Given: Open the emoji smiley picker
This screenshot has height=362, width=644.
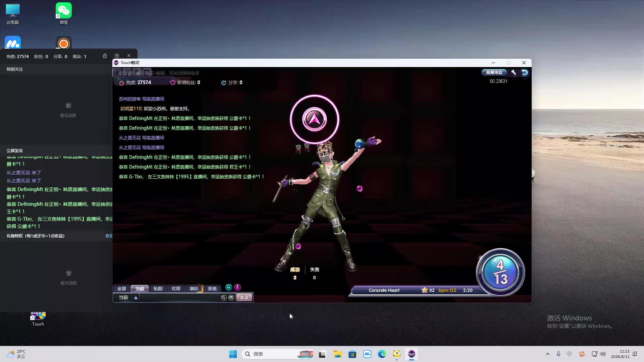Looking at the screenshot, I should [x=231, y=298].
